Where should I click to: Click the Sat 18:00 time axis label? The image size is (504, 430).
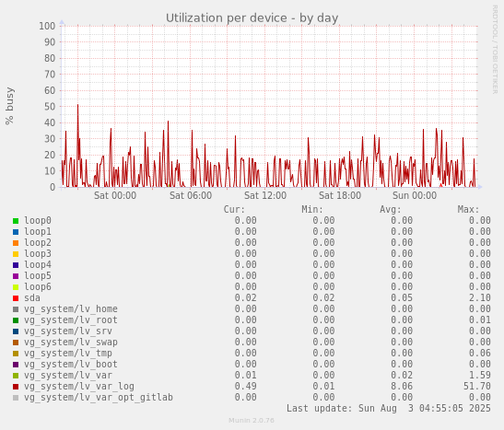point(340,195)
